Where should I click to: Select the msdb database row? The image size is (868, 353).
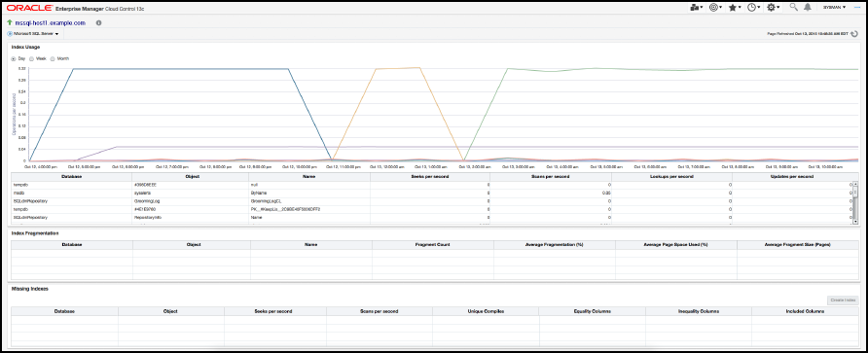(432, 193)
